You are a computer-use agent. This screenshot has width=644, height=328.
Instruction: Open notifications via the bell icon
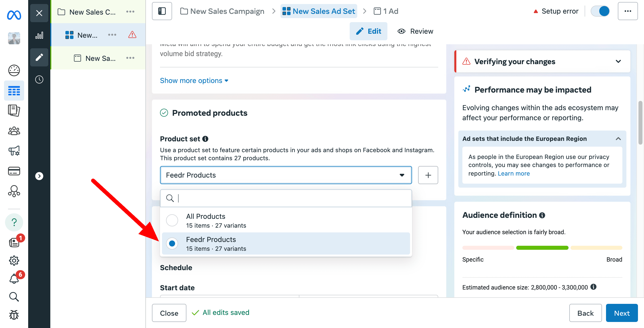(14, 278)
